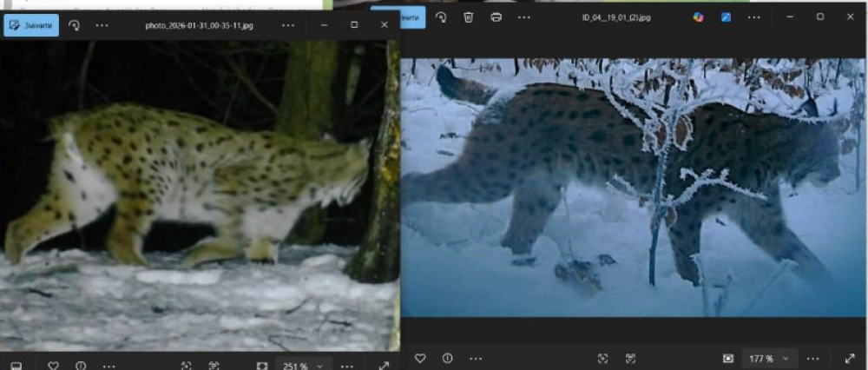Enter fullscreen in the right photo window
The image size is (868, 370).
coord(849,358)
